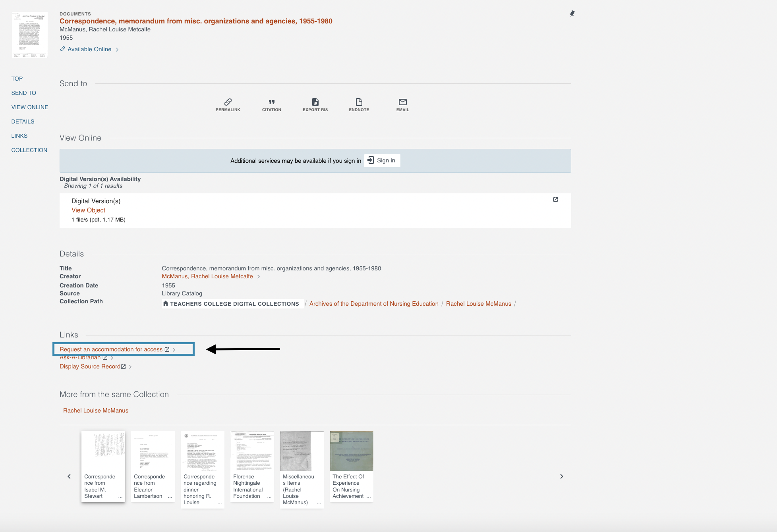The height and width of the screenshot is (532, 777).
Task: Click the Export RIS icon
Action: 315,102
